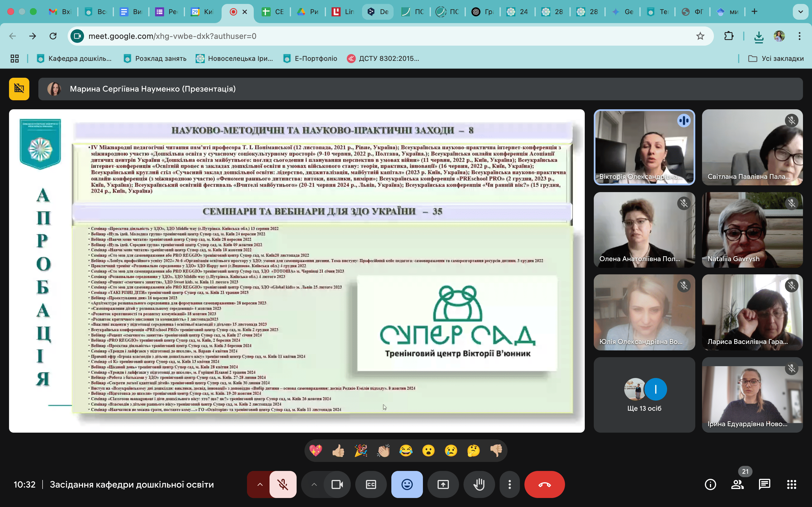Show the participants list icon

coord(737,484)
